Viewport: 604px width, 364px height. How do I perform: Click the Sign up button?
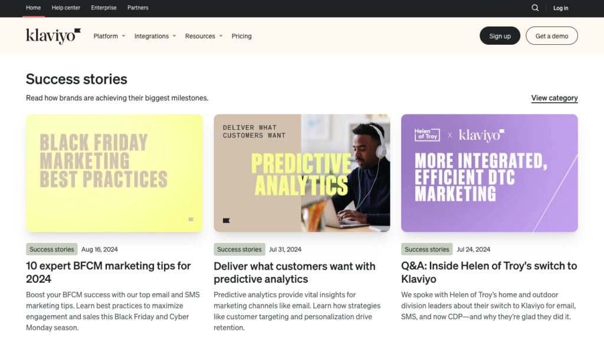pyautogui.click(x=500, y=36)
